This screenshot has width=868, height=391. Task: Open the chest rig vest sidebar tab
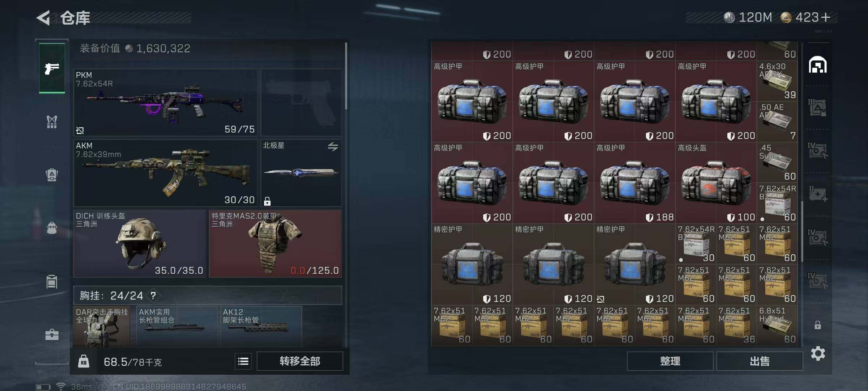point(52,122)
